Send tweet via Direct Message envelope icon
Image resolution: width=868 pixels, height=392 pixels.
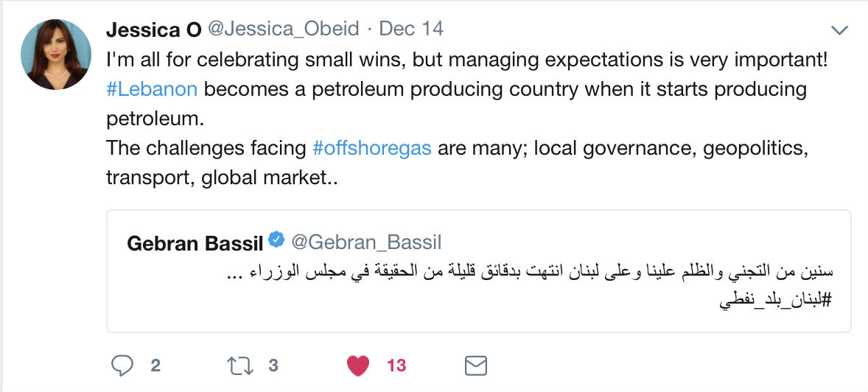coord(476,365)
